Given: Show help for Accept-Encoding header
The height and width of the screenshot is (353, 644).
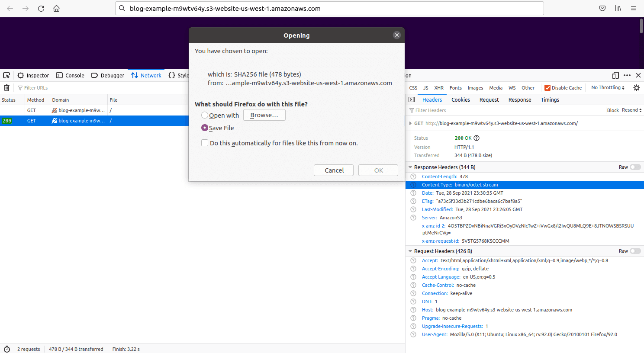Looking at the screenshot, I should [x=413, y=269].
